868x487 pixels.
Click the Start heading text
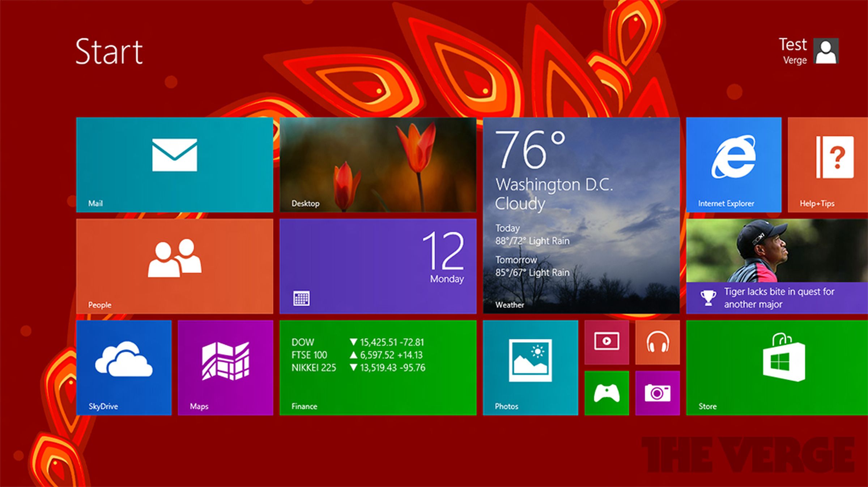pos(109,52)
